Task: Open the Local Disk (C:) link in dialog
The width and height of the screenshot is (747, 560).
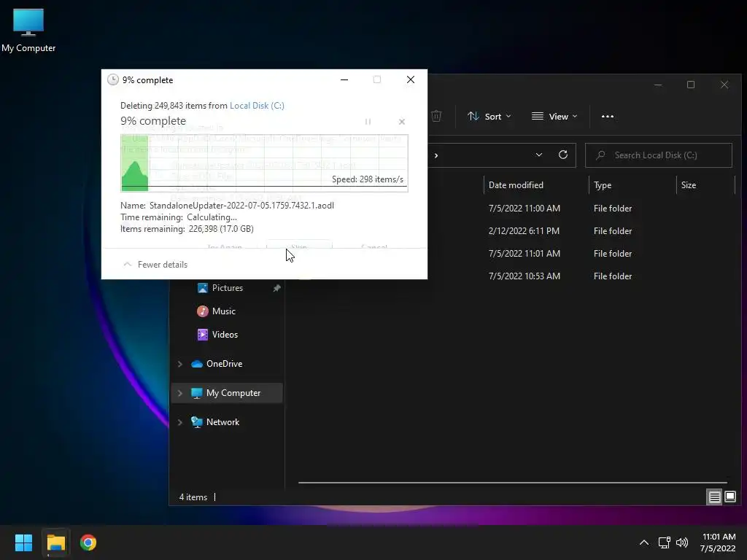Action: coord(257,106)
